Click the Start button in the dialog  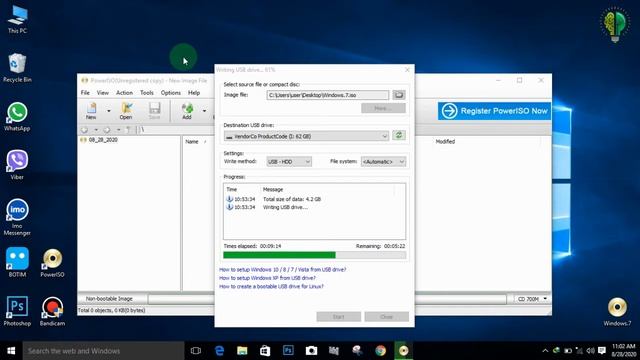pos(338,317)
